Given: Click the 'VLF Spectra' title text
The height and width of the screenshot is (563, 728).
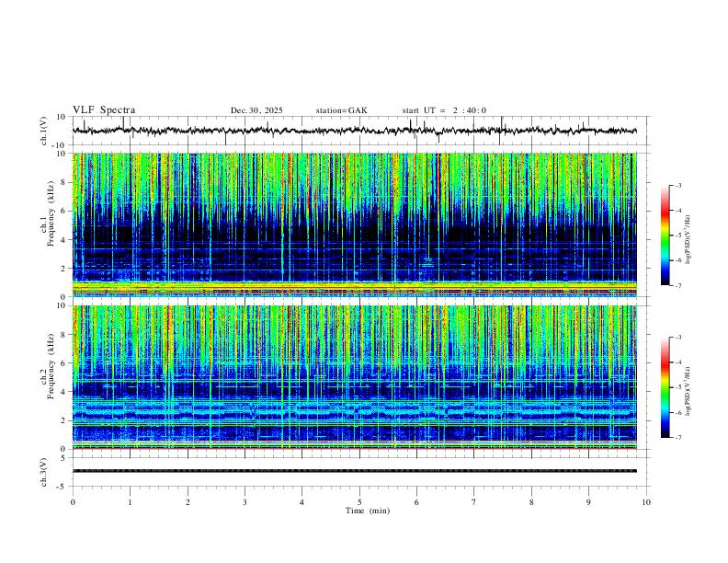Looking at the screenshot, I should [104, 110].
